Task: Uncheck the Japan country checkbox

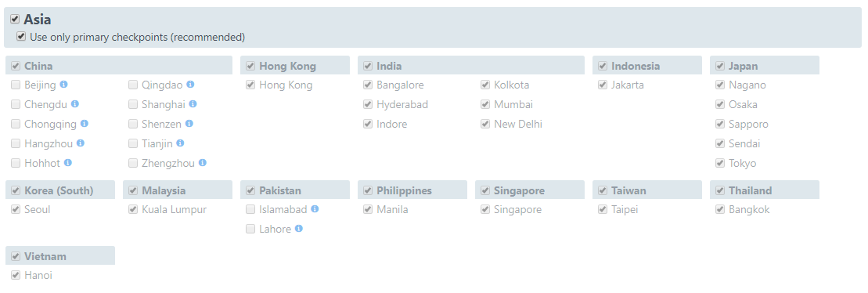Action: click(x=719, y=66)
